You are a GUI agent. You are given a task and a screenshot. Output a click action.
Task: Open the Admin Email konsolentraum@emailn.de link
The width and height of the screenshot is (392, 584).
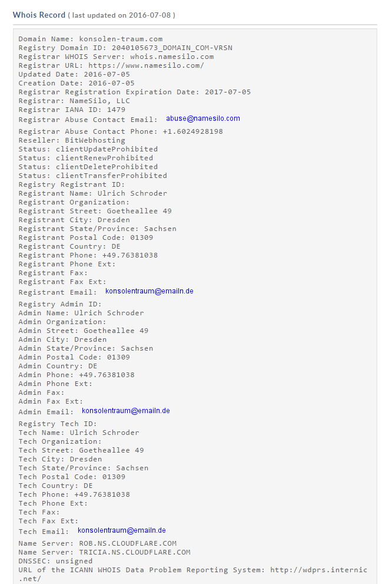[x=126, y=411]
